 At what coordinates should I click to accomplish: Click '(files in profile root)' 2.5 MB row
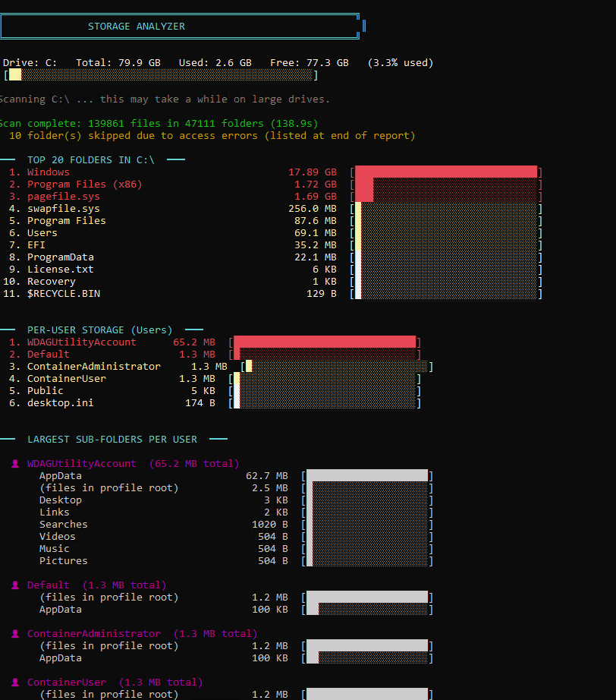click(236, 488)
